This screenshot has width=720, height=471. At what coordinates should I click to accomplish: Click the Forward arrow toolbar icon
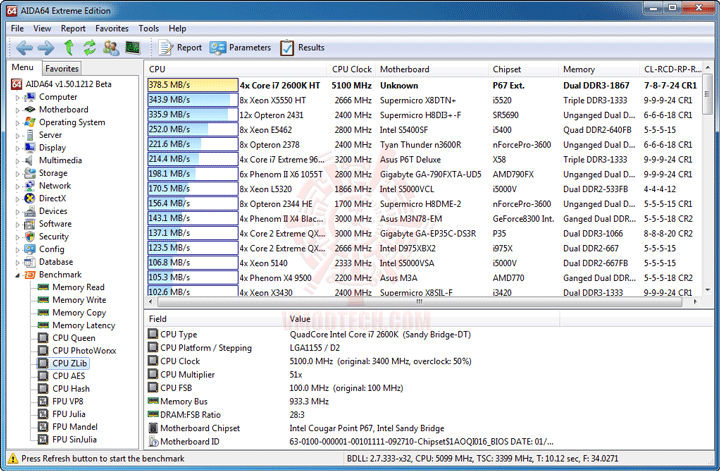pos(46,47)
